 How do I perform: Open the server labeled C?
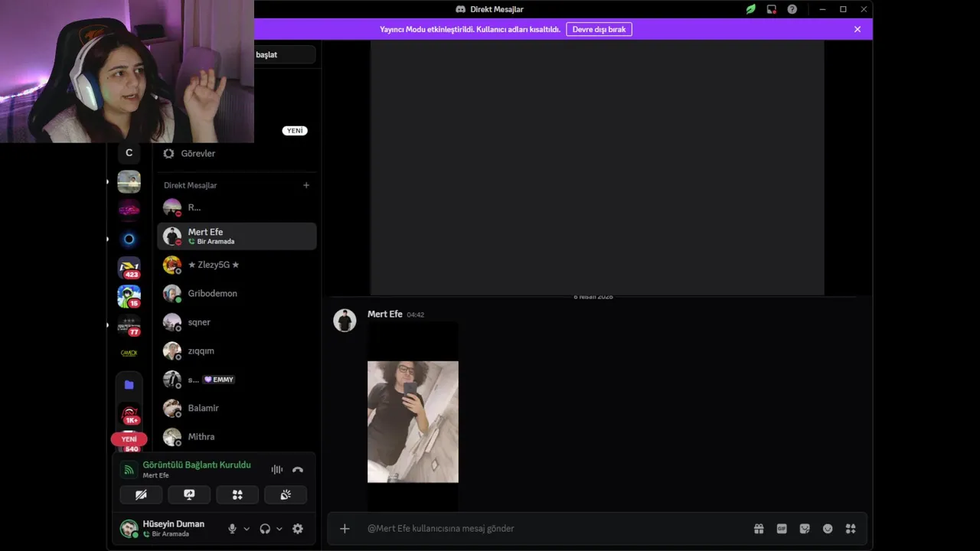[x=129, y=153]
